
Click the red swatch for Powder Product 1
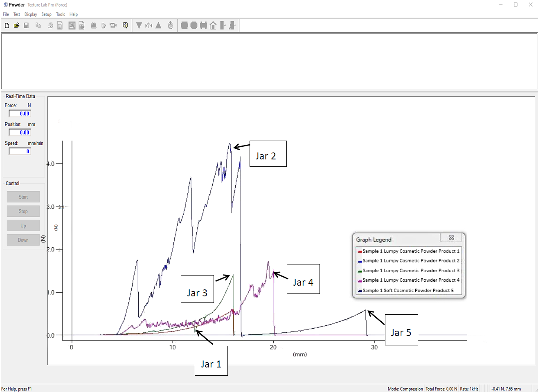point(360,251)
